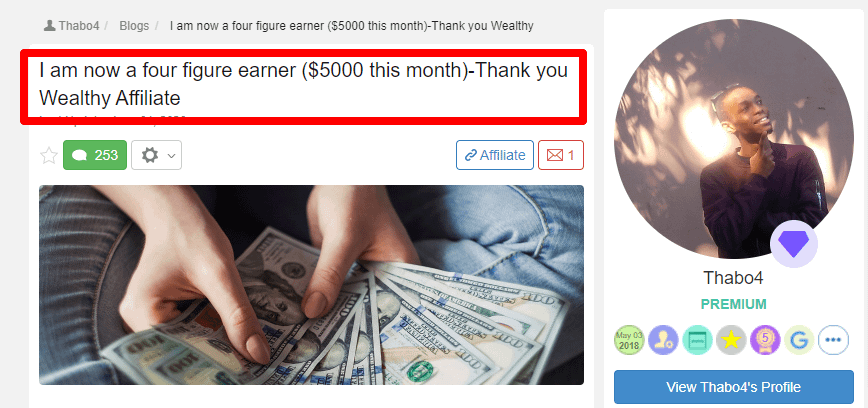
Task: Click the Thabo4 username under the avatar
Action: click(x=733, y=277)
